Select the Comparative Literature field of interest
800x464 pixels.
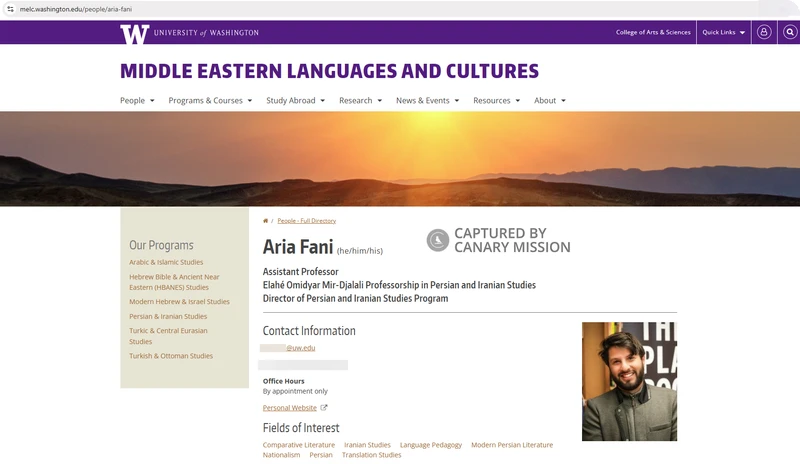click(298, 445)
